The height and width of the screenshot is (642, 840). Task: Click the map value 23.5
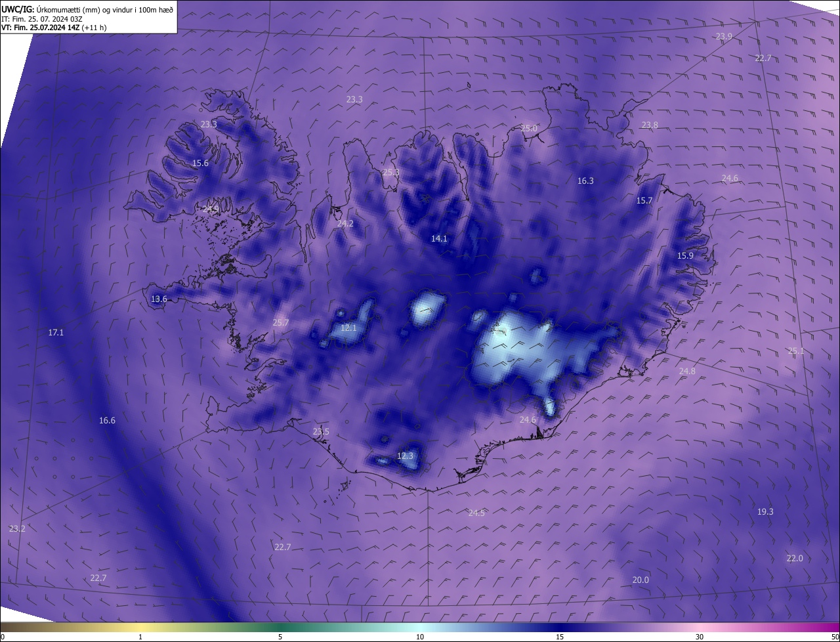pyautogui.click(x=321, y=432)
